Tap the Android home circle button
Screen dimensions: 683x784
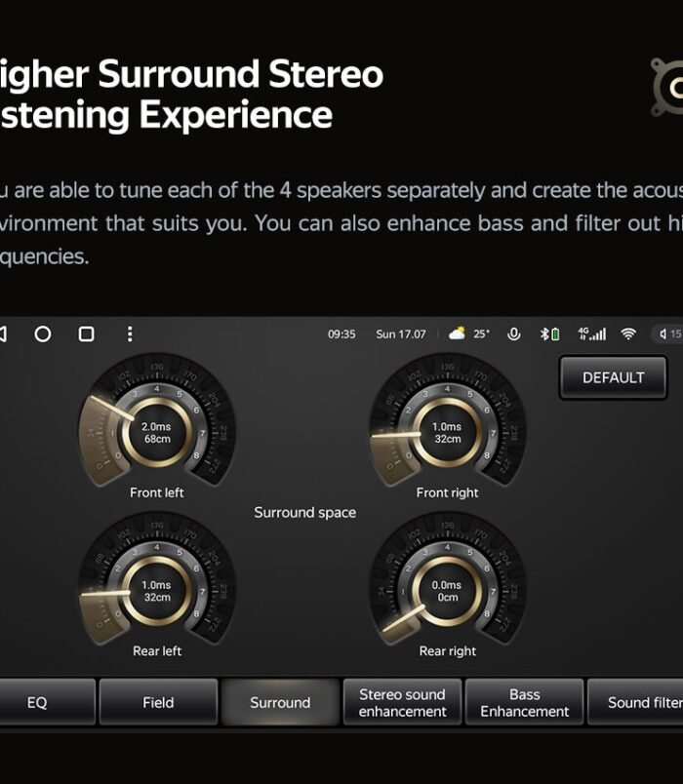coord(43,334)
